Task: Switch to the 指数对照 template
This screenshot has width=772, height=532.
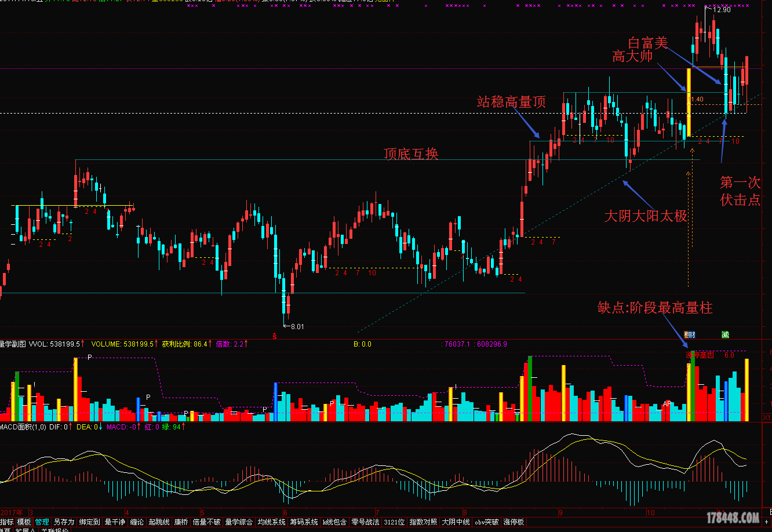Action: (x=424, y=522)
